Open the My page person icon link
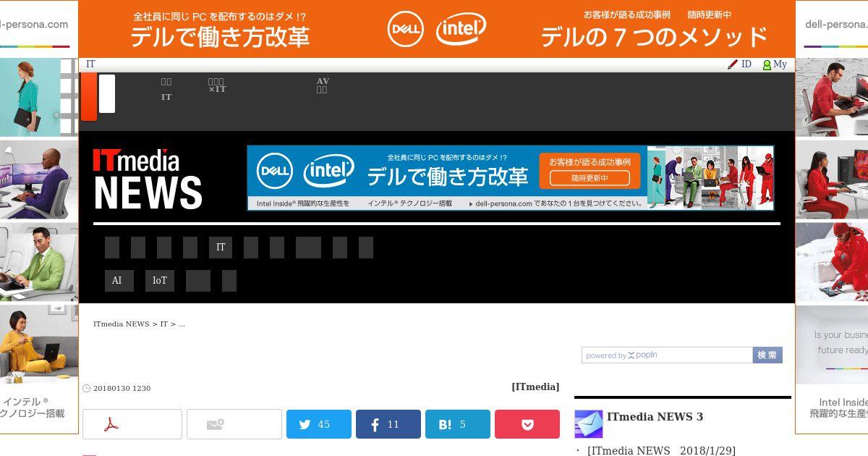The image size is (868, 456). click(x=775, y=64)
